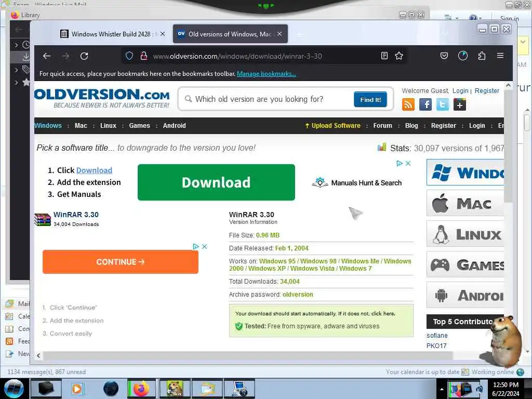Click the green Download ad button
532x399 pixels.
(x=216, y=182)
